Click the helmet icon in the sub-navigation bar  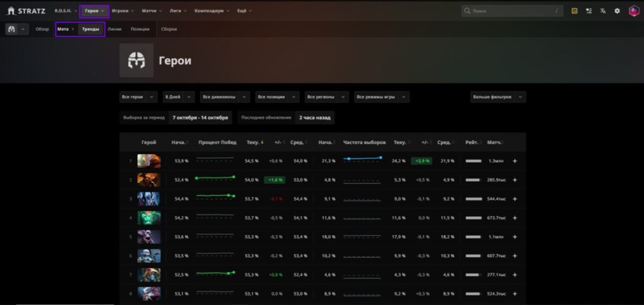12,29
